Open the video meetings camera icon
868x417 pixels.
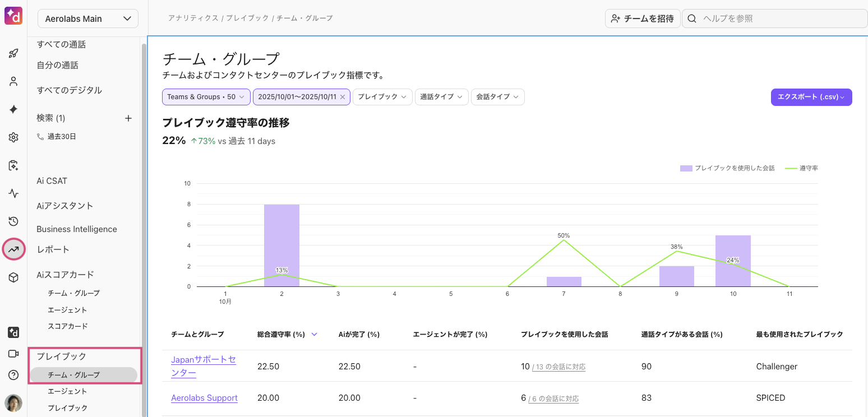pyautogui.click(x=13, y=354)
